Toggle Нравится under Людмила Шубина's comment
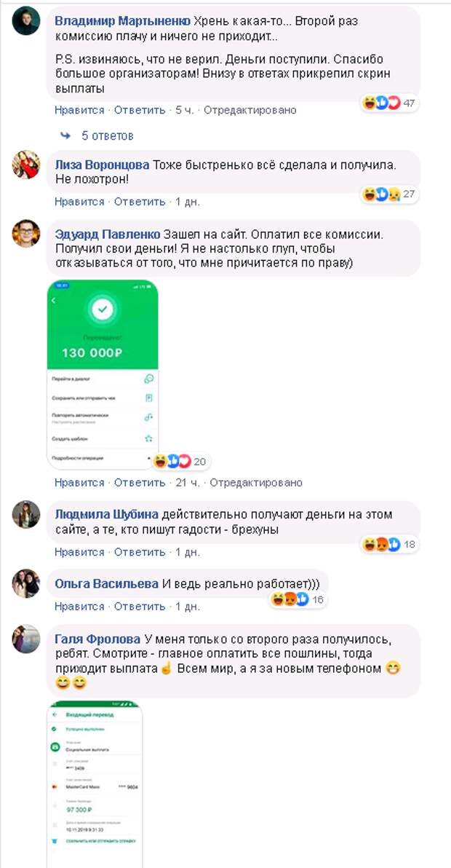Viewport: 451px width, 868px height. 79,552
